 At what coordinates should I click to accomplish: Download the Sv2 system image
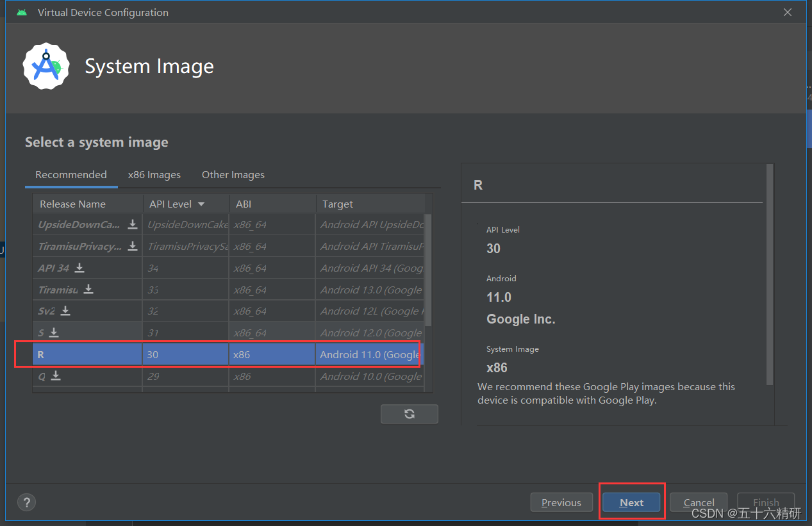[65, 311]
